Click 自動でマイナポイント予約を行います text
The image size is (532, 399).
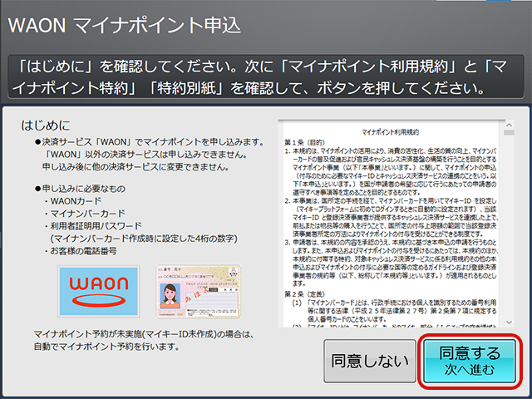[x=106, y=347]
